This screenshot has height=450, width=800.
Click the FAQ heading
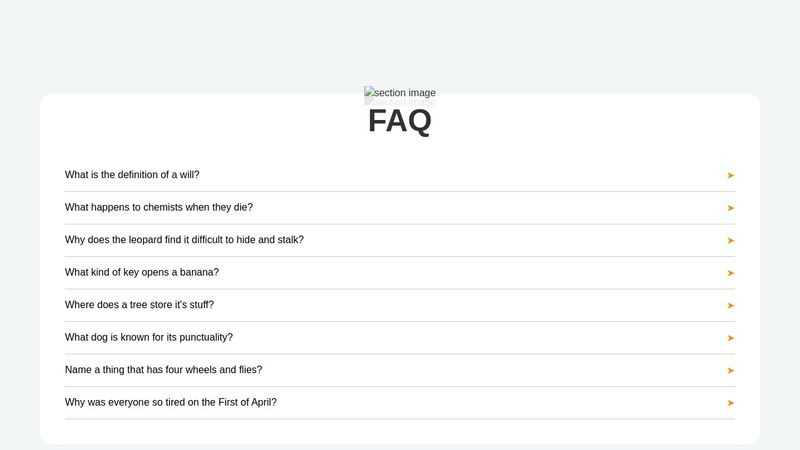pyautogui.click(x=399, y=121)
